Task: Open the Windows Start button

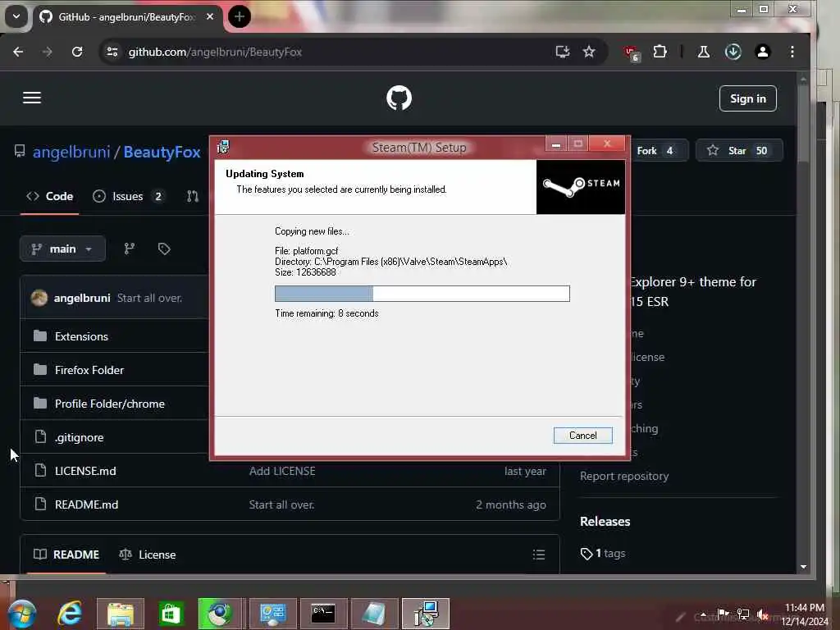Action: click(x=21, y=614)
